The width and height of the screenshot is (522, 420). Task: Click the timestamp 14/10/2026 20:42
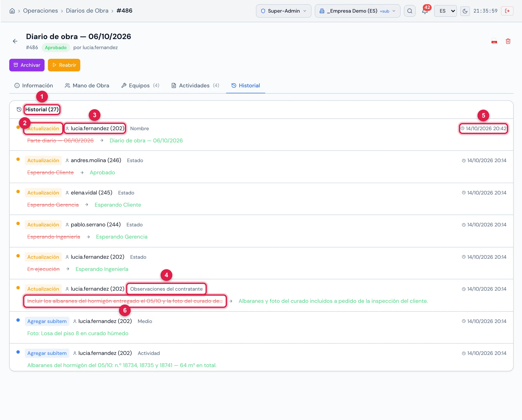coord(484,129)
